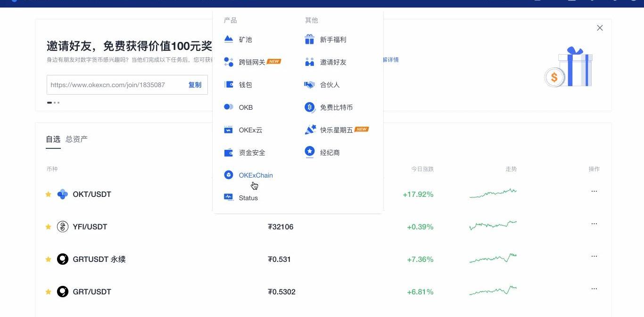The image size is (644, 317).
Task: Click the OKT coin logo
Action: pyautogui.click(x=63, y=194)
